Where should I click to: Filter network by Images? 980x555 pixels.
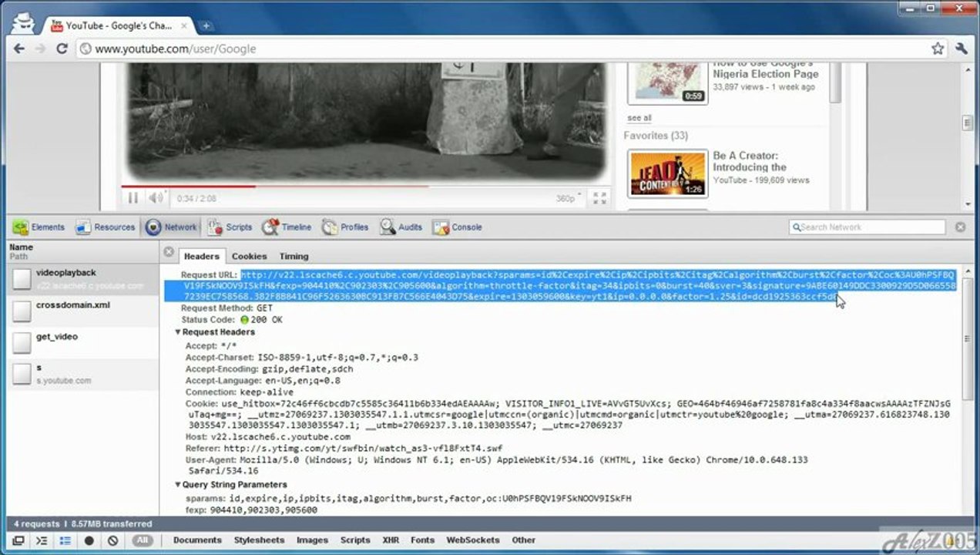tap(312, 540)
